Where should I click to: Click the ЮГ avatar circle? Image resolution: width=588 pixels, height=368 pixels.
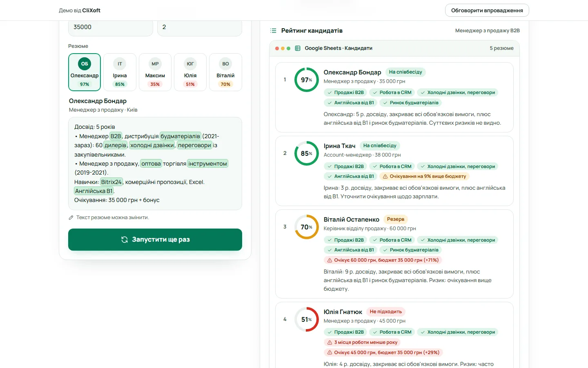tap(190, 64)
